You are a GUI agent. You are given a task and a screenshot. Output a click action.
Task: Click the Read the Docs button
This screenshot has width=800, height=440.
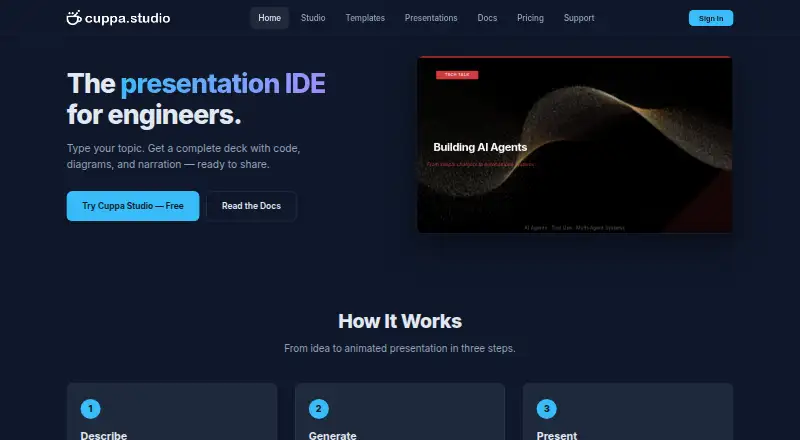[251, 206]
